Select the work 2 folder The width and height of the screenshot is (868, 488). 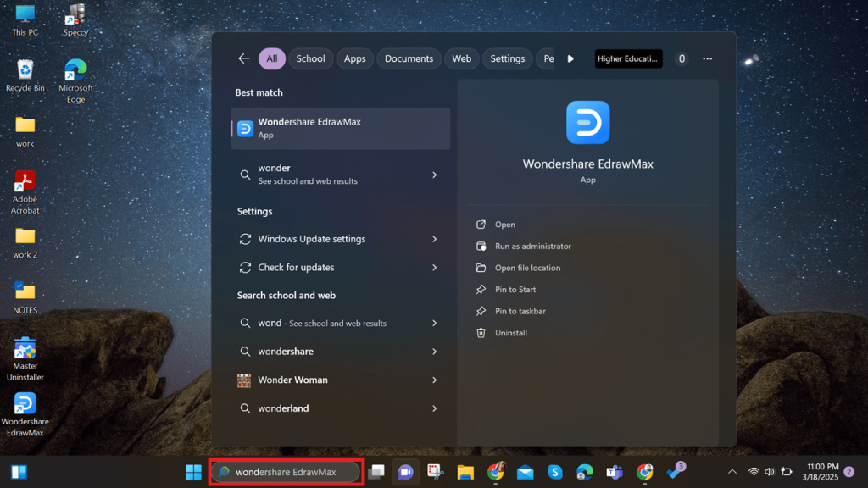click(25, 243)
